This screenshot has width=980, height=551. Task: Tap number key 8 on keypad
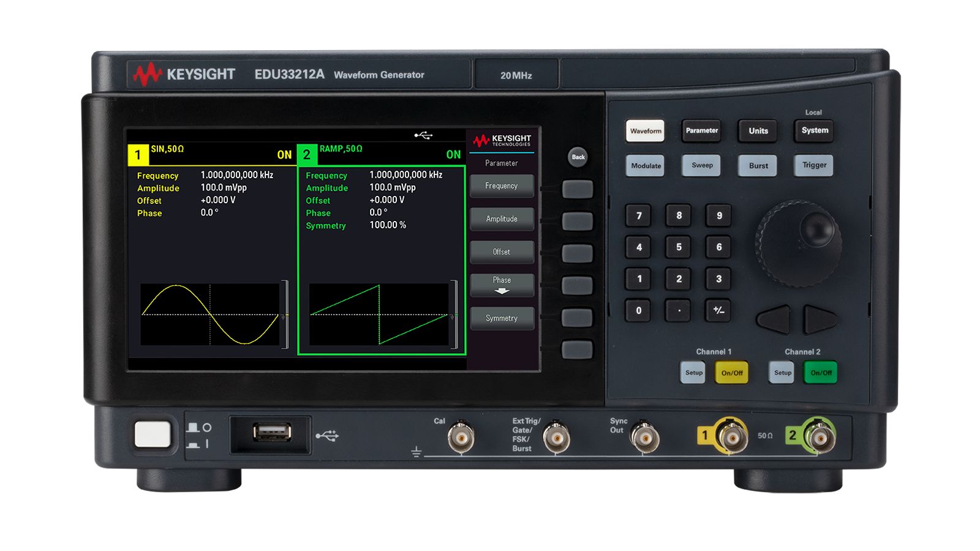[x=679, y=216]
